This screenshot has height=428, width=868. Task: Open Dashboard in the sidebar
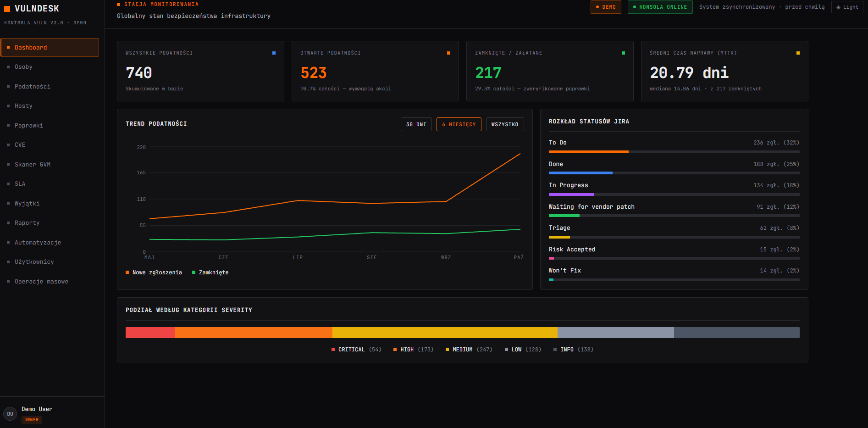click(50, 48)
